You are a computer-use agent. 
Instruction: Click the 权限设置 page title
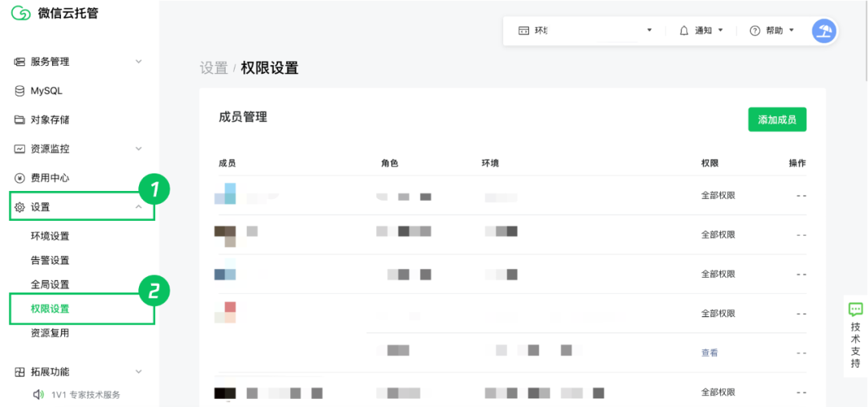[x=269, y=68]
